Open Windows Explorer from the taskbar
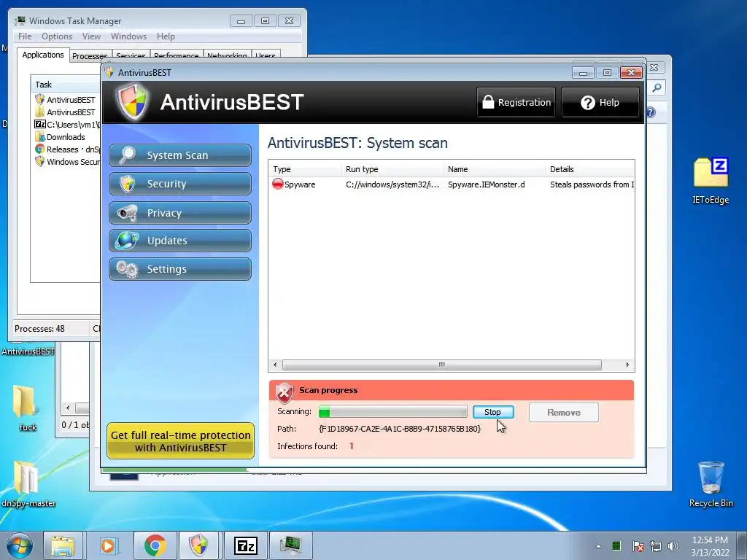 pyautogui.click(x=63, y=545)
